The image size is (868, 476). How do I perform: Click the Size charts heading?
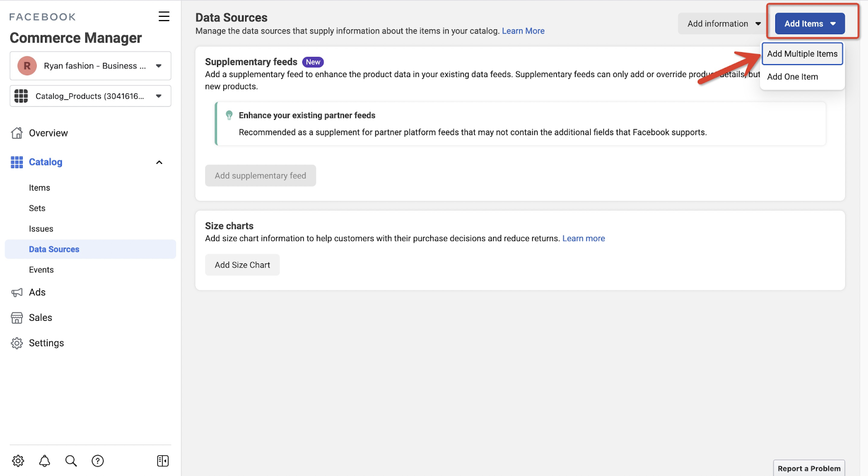coord(229,226)
